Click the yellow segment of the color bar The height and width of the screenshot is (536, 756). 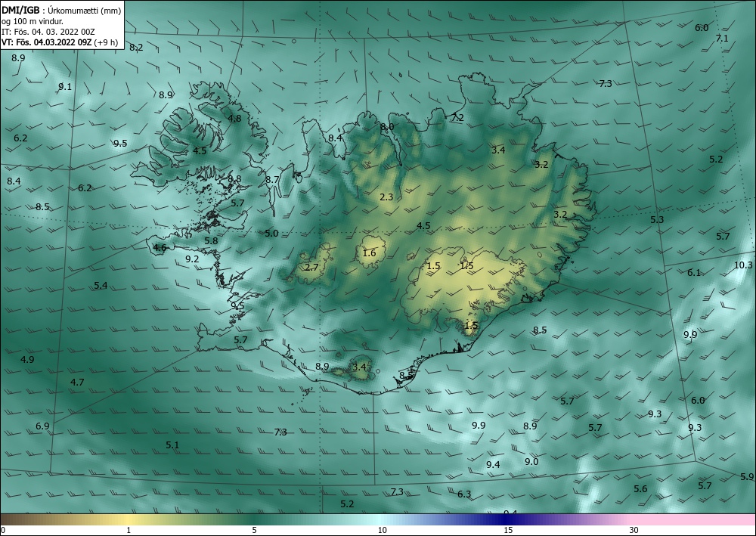(128, 519)
